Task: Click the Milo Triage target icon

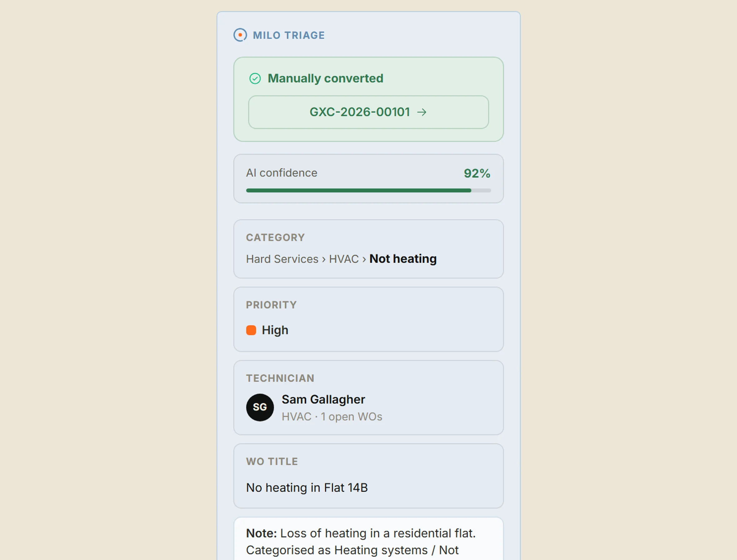Action: pos(240,35)
